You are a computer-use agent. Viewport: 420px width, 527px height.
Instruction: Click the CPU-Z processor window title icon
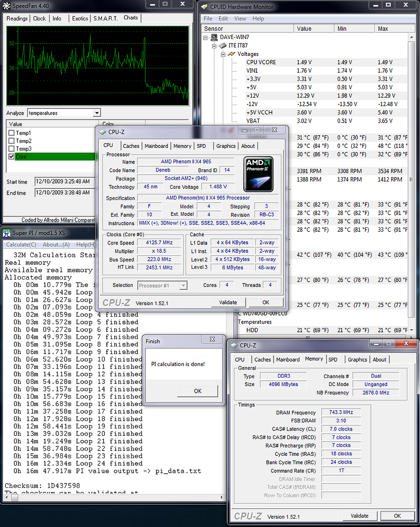(102, 132)
